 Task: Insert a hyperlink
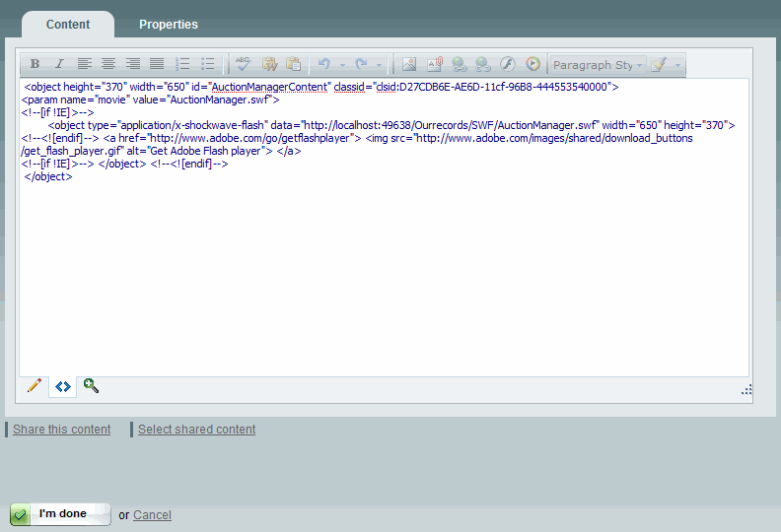coord(459,64)
